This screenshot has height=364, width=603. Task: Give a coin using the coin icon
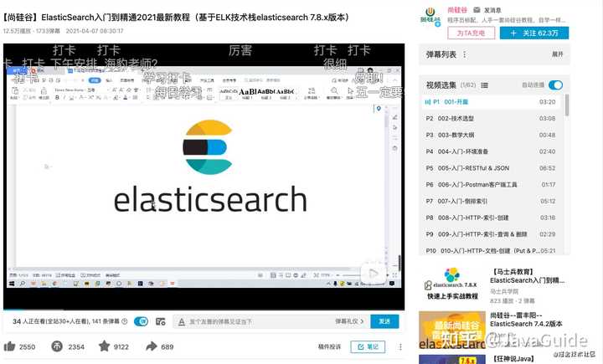[x=57, y=346]
